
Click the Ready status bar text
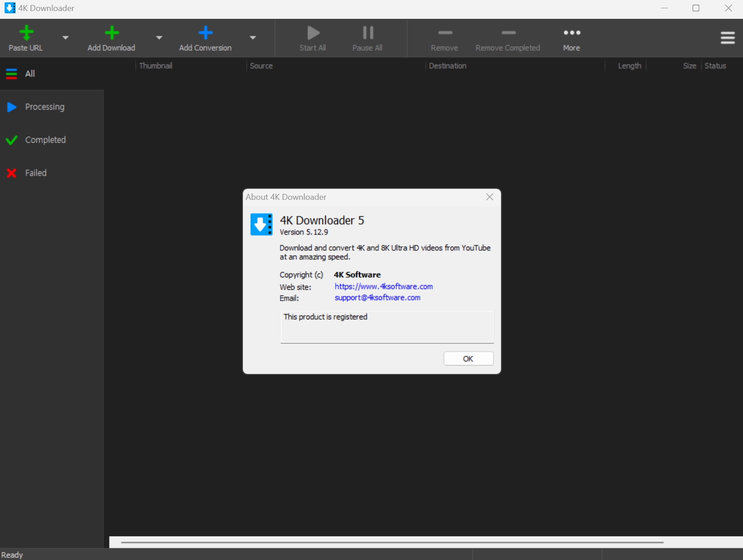pos(12,555)
